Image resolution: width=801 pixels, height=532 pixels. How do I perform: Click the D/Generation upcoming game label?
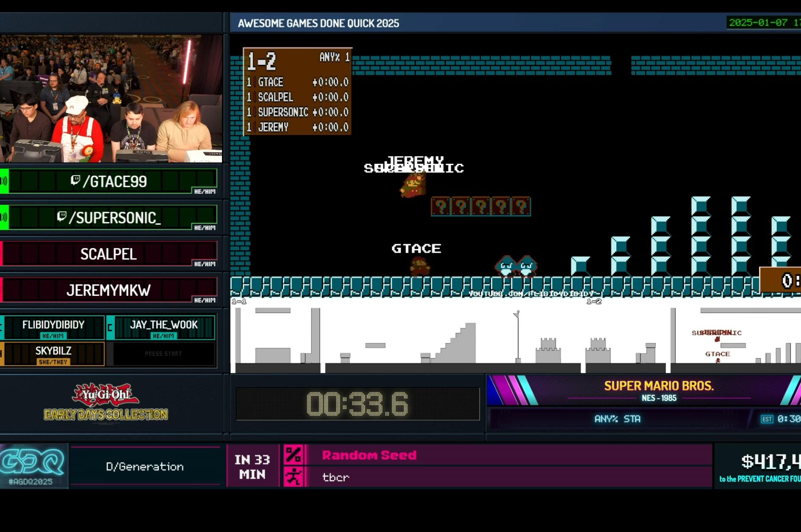[x=145, y=466]
